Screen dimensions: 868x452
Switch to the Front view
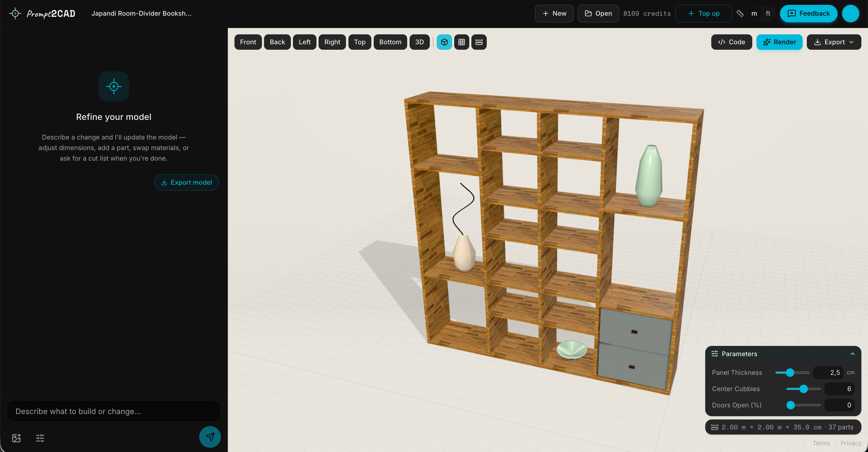248,42
